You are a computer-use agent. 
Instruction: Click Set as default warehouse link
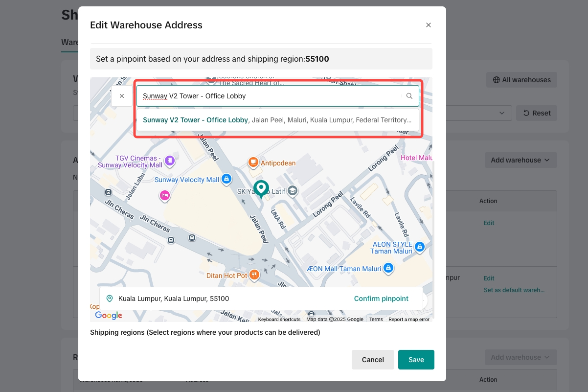pos(514,290)
